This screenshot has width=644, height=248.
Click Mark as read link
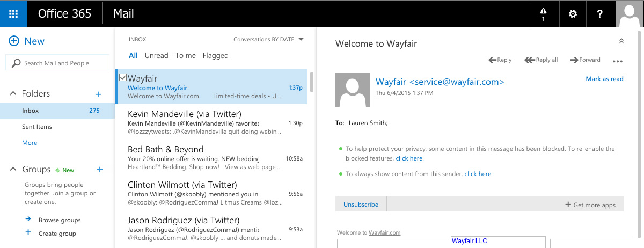pyautogui.click(x=604, y=79)
